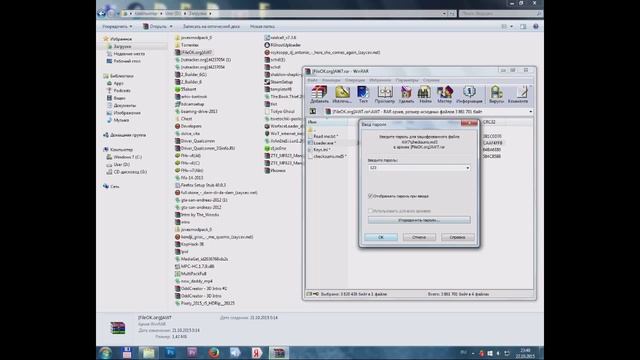Open the Параметры menu in WinRAR
Screen dimensions: 640x360
coord(407,80)
